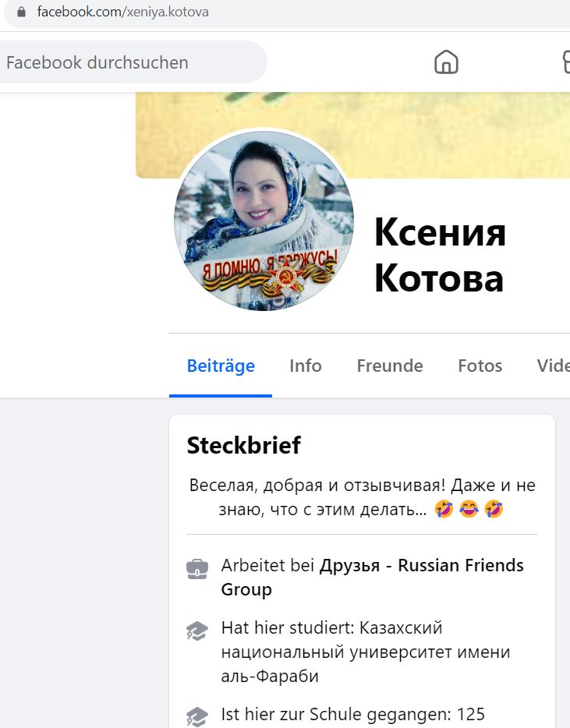570x728 pixels.
Task: Click the browser URL facebook.com/xeniya.kotova
Action: 122,12
